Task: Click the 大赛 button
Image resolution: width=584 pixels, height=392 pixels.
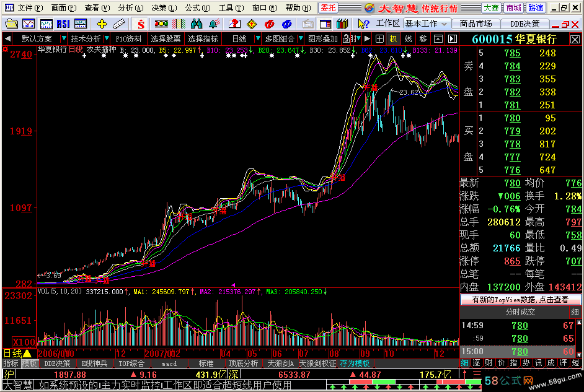Action: tap(492, 8)
